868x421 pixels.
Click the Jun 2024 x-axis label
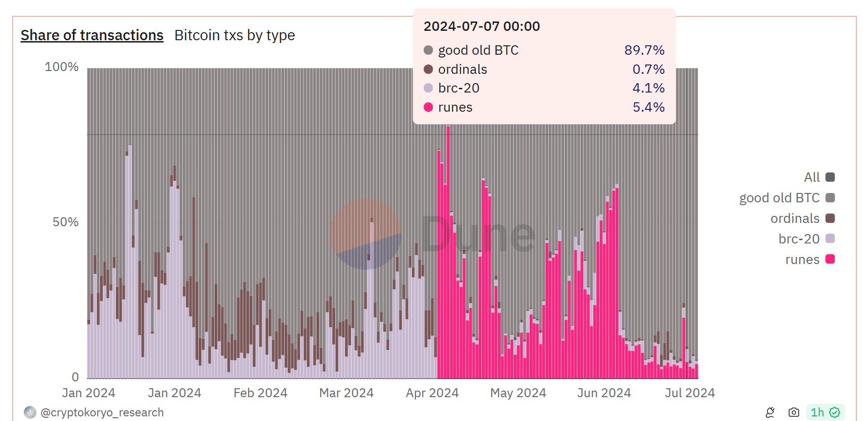click(x=604, y=393)
